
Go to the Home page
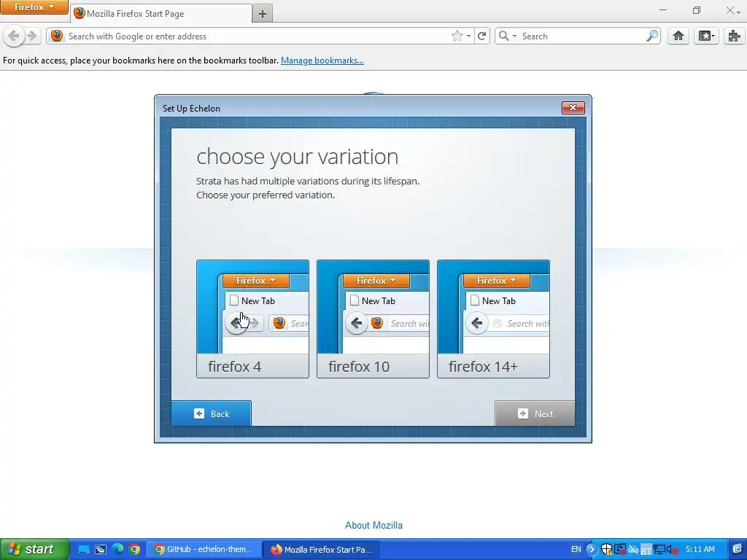pos(678,36)
